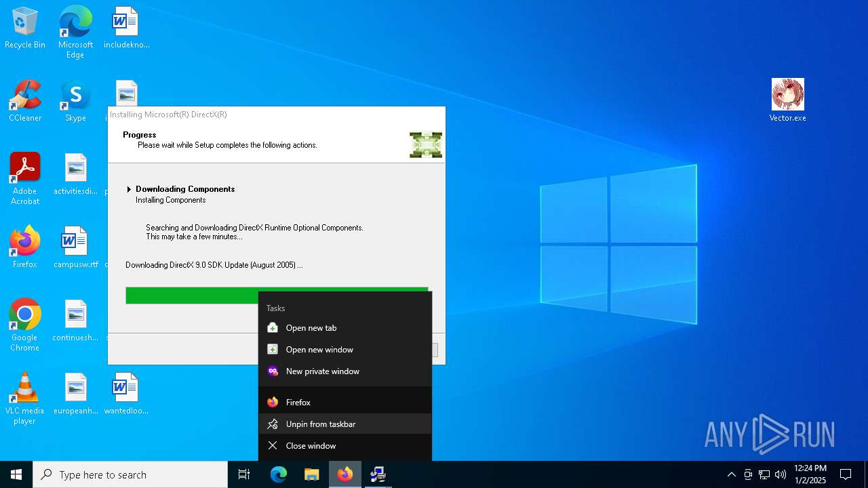The height and width of the screenshot is (488, 868).
Task: Click the Edge taskbar icon
Action: point(279,474)
